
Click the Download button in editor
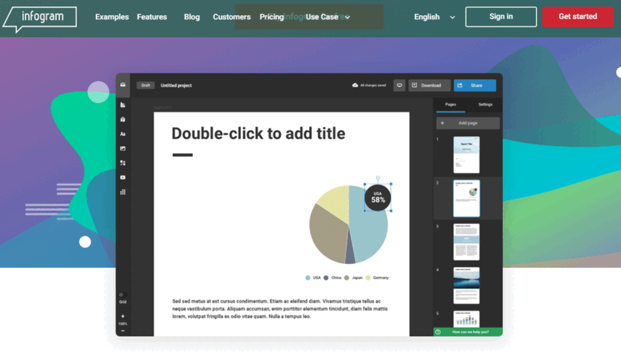pyautogui.click(x=429, y=85)
